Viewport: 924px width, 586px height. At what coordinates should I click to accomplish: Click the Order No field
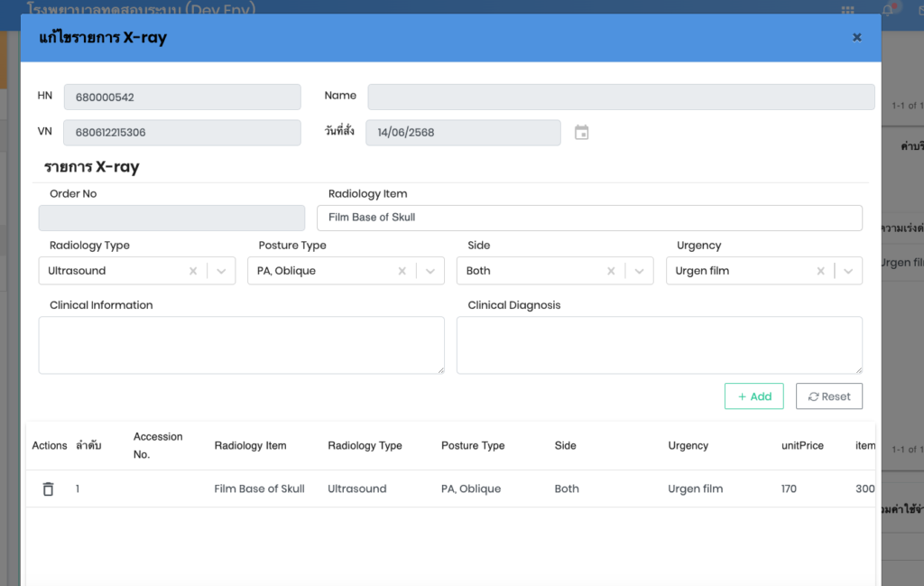point(171,218)
